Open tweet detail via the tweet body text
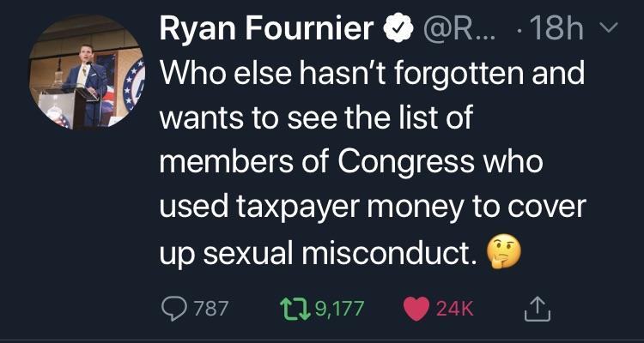The height and width of the screenshot is (343, 644). [x=372, y=162]
